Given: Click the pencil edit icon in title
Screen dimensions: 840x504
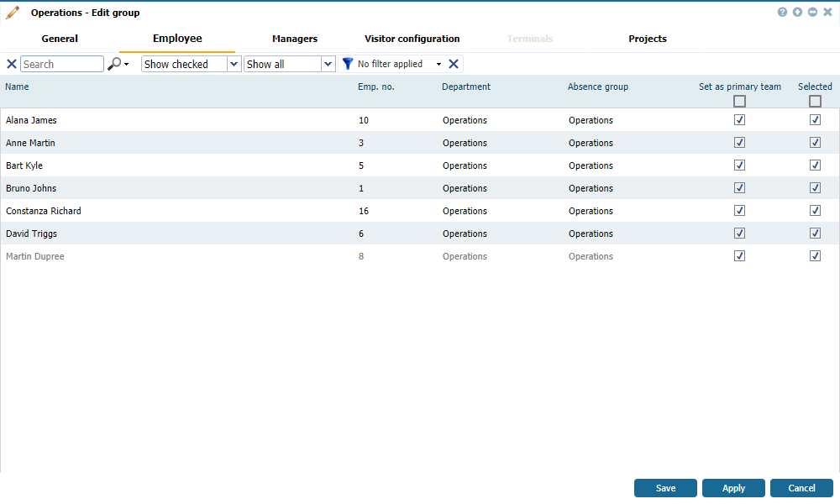Looking at the screenshot, I should click(13, 13).
